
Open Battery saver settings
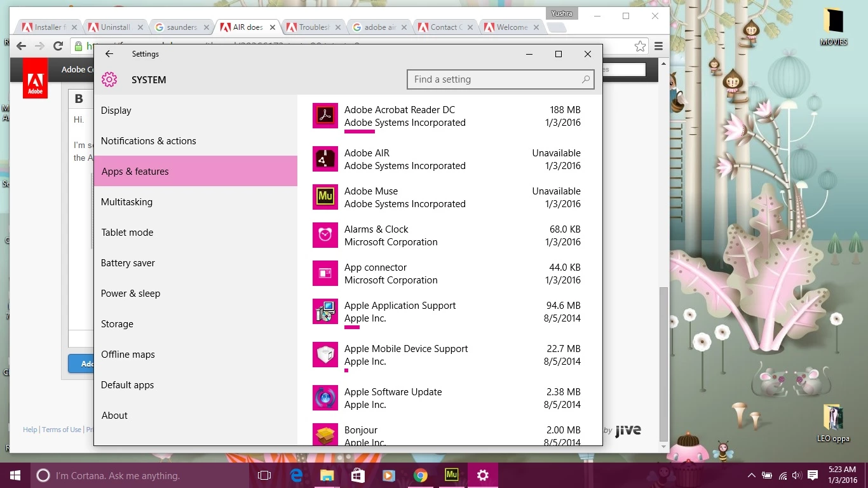[x=196, y=263]
